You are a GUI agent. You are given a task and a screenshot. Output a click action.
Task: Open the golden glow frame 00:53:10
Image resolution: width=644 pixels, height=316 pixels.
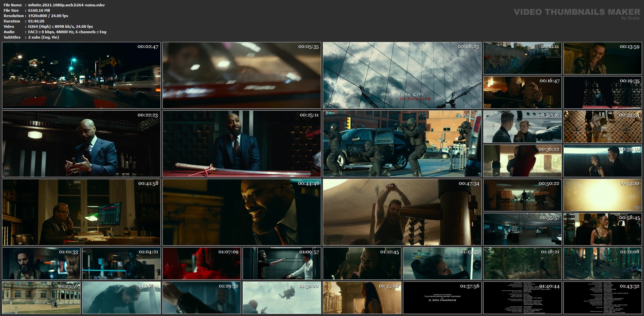603,195
